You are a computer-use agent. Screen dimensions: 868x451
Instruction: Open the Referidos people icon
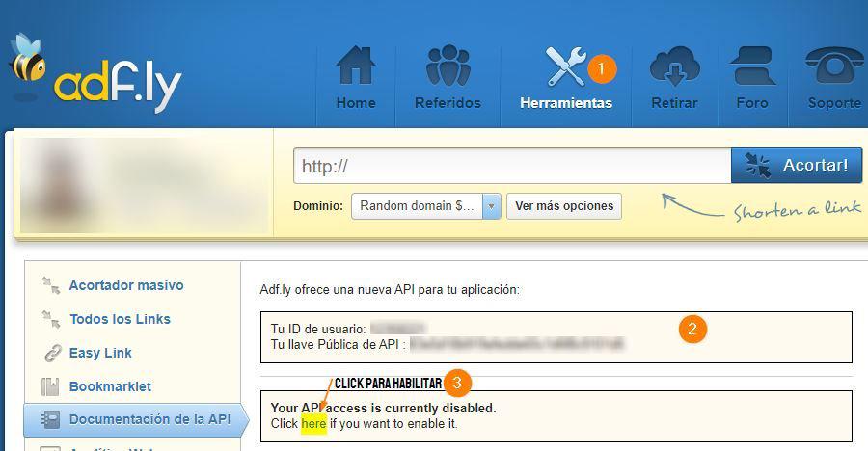pyautogui.click(x=448, y=66)
